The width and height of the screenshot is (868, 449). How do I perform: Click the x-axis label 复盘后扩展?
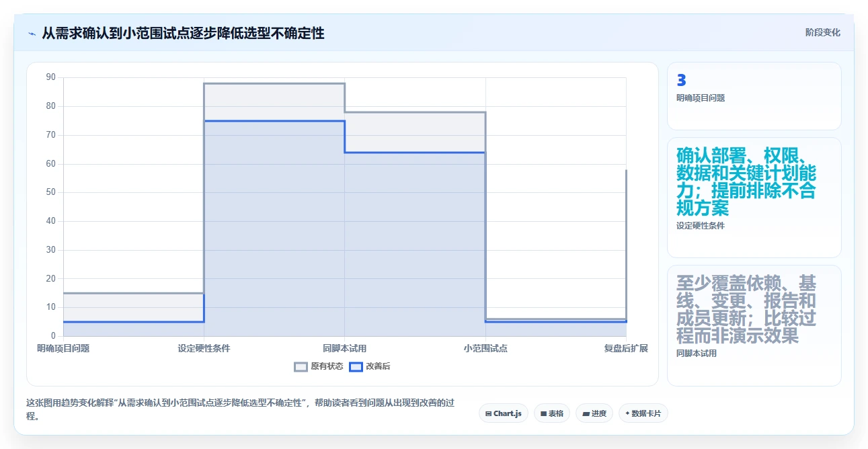[626, 348]
